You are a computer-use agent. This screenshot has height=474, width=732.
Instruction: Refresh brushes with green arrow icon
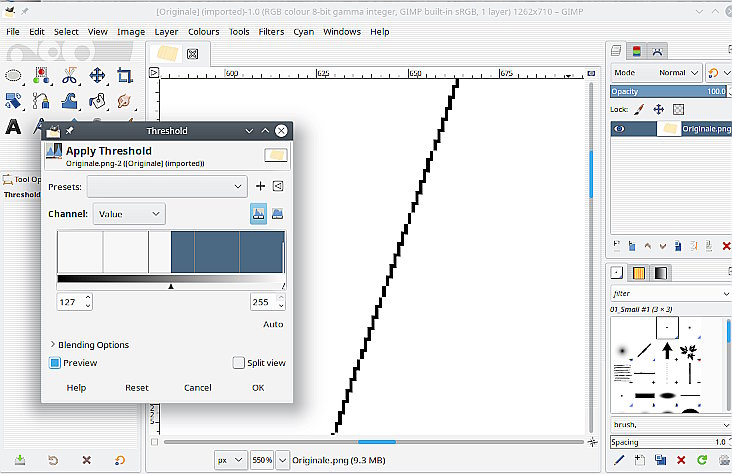coord(702,460)
